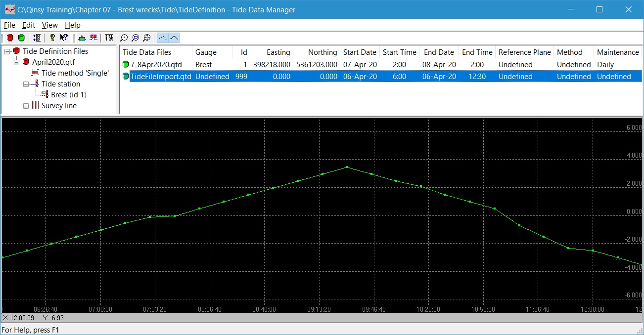Click the peak data point on graph

347,167
